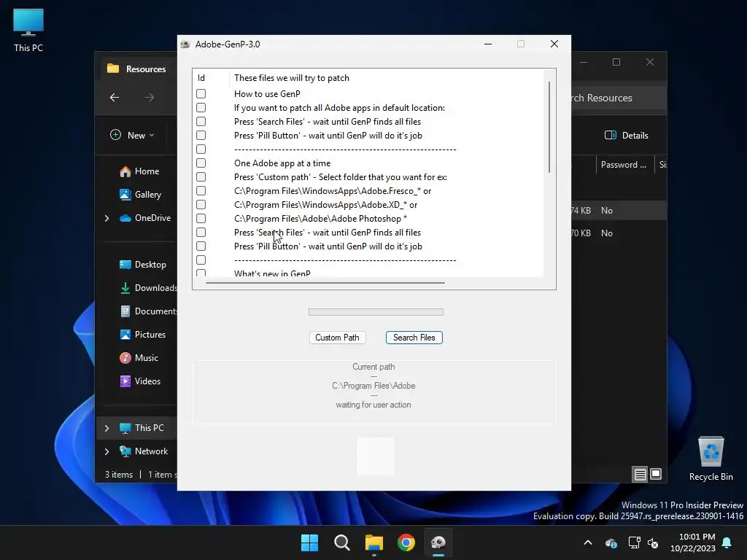Click the pill button placeholder in GenP
The height and width of the screenshot is (560, 747).
click(x=376, y=456)
